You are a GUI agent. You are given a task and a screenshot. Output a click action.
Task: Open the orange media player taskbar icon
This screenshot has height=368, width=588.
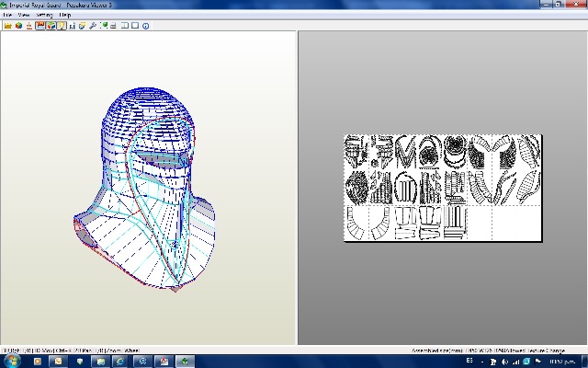[x=37, y=362]
